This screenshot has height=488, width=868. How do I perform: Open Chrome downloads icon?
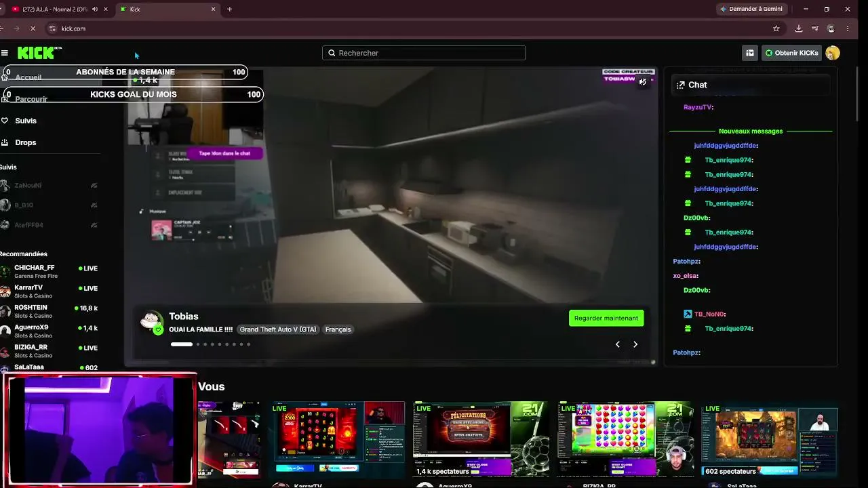tap(799, 28)
